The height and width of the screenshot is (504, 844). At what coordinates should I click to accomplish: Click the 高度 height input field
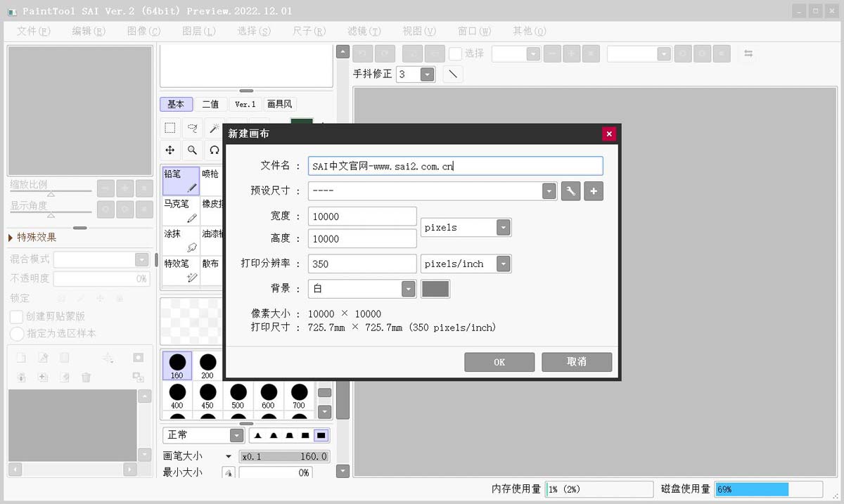click(362, 238)
